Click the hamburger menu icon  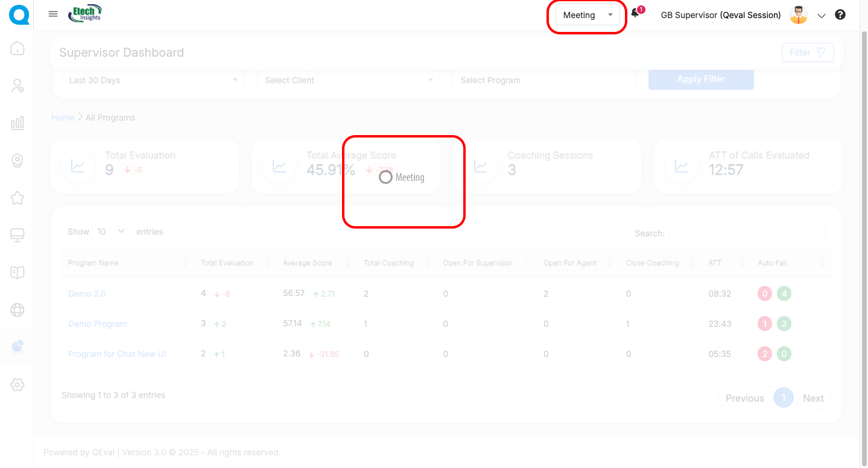click(53, 14)
